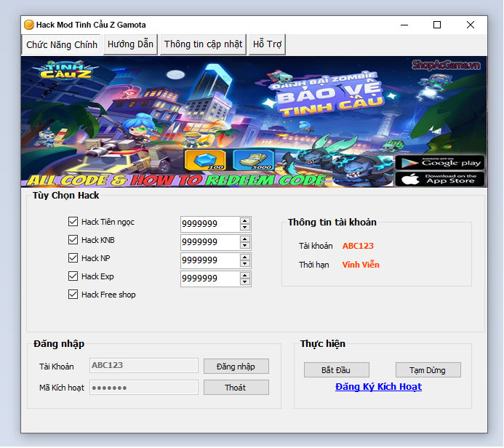Start with the Bắt Đầu button
This screenshot has width=504, height=448.
[x=336, y=370]
